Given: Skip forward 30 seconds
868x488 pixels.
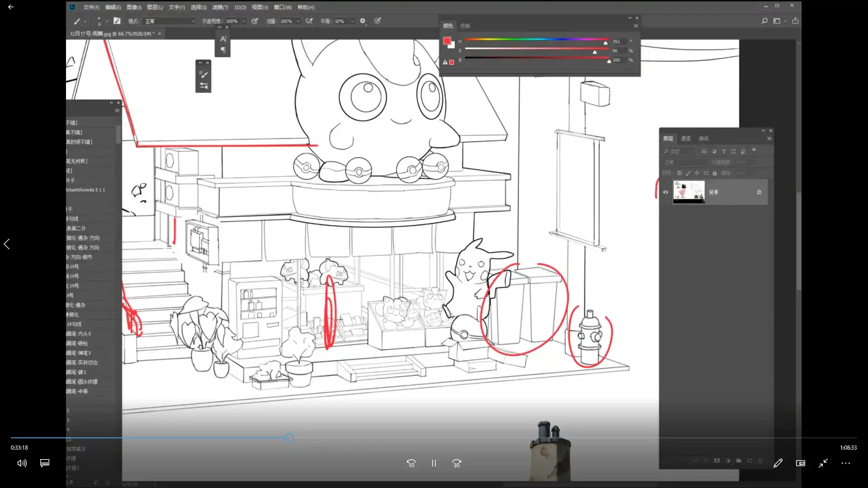Looking at the screenshot, I should point(457,463).
